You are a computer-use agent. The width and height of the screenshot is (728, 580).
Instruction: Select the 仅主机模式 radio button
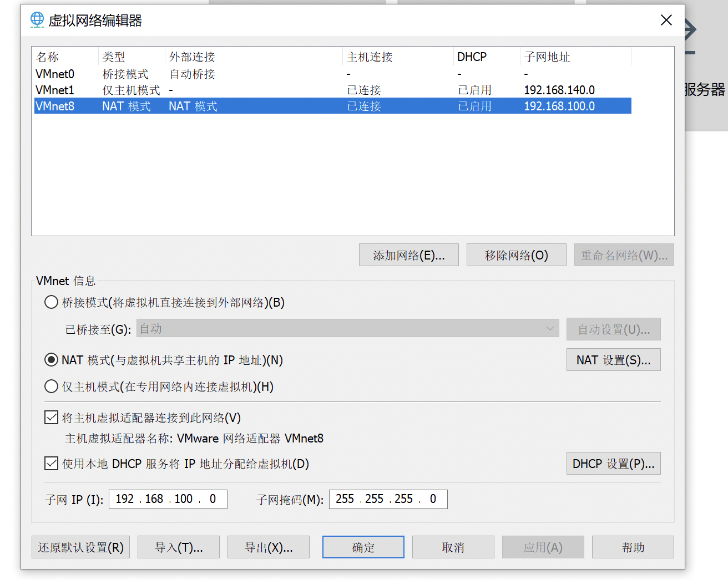[x=52, y=386]
